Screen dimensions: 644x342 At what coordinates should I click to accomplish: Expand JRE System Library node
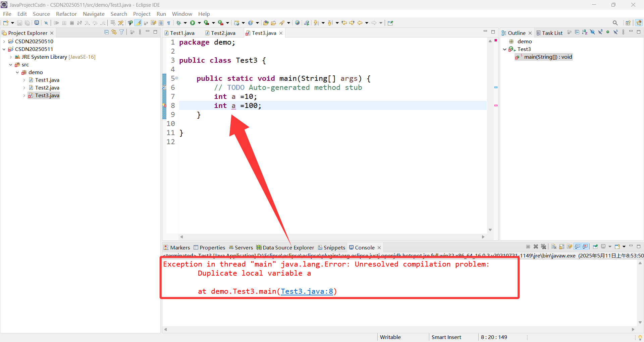11,57
